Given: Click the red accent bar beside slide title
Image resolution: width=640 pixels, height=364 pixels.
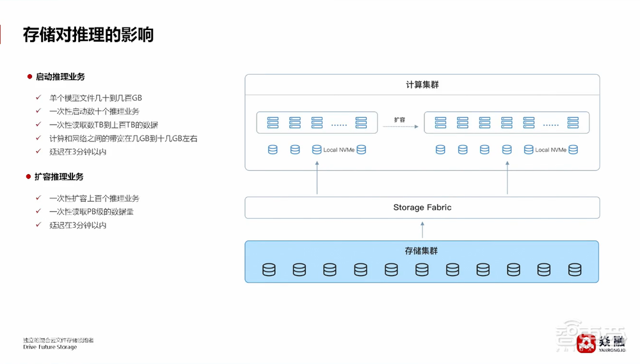Looking at the screenshot, I should [1, 34].
